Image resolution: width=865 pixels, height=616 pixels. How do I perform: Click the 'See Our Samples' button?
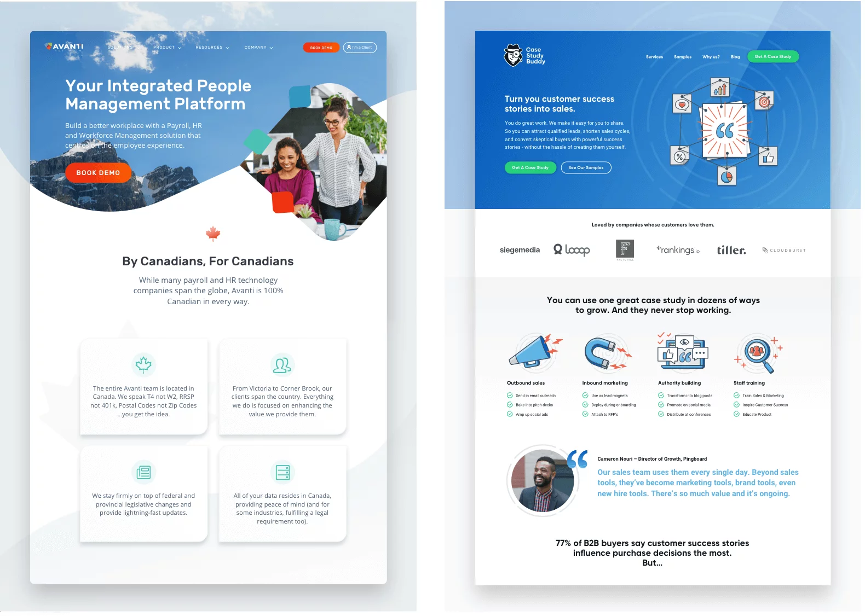click(x=586, y=167)
